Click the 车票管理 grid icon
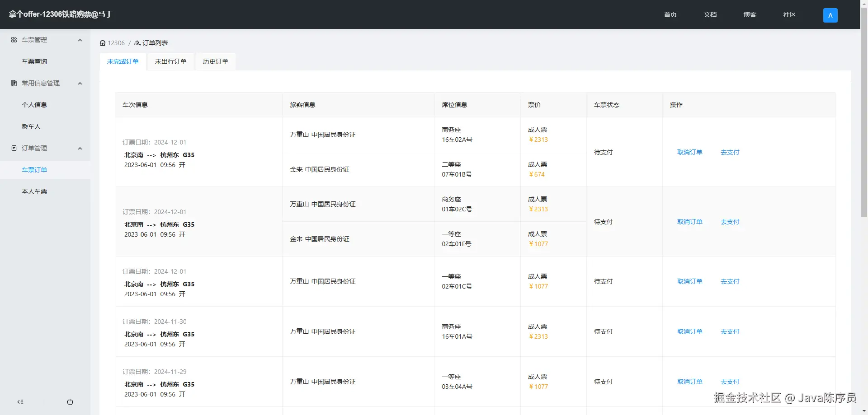The width and height of the screenshot is (868, 415). 14,40
